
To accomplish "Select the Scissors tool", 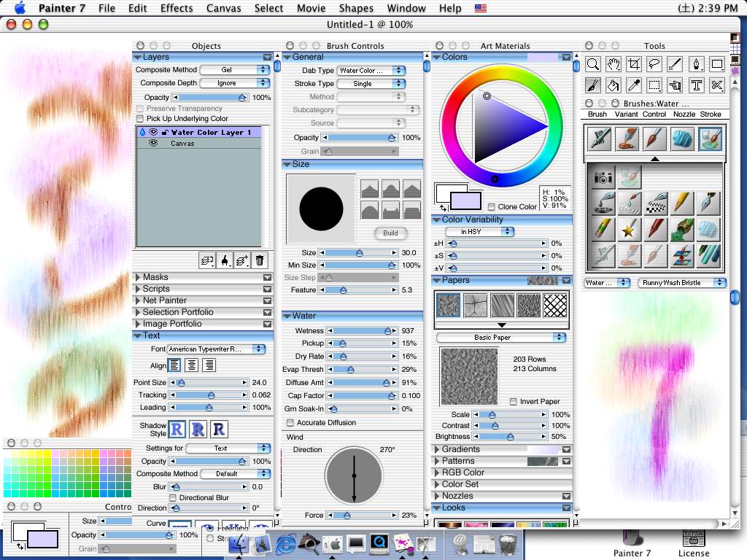I will click(x=716, y=85).
